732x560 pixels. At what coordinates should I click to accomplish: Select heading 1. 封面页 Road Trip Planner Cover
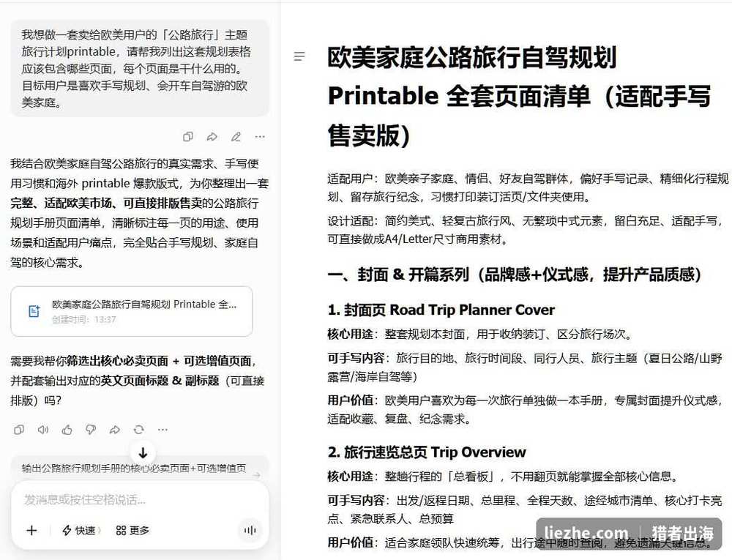coord(441,310)
